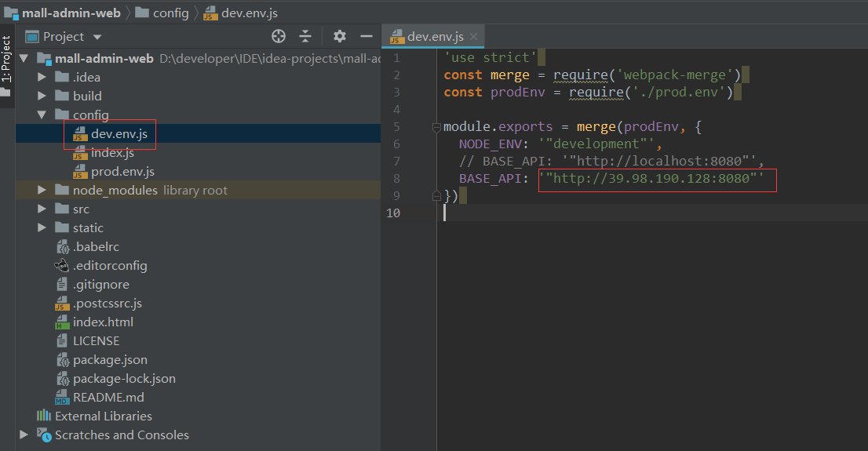Close the dev.env.js editor tab
Viewport: 868px width, 451px height.
pyautogui.click(x=473, y=37)
